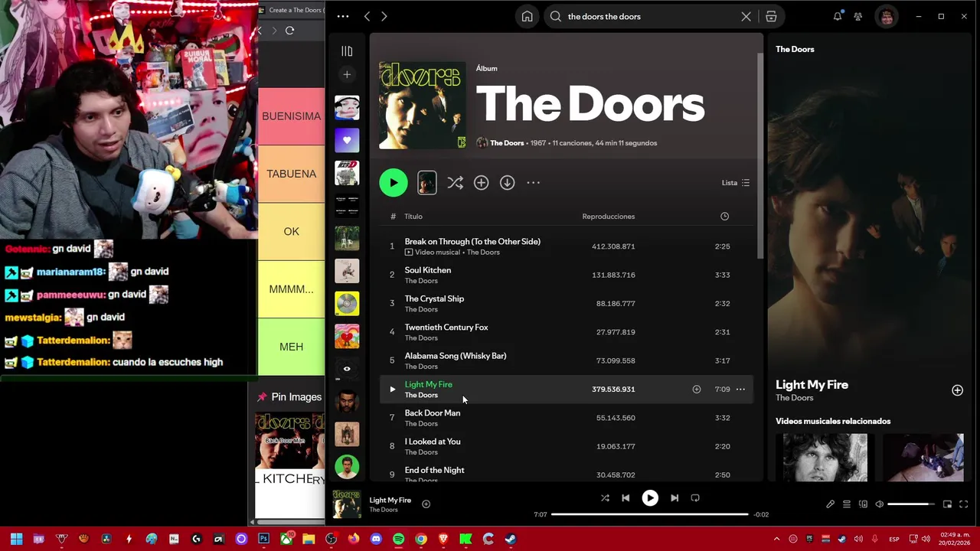This screenshot has width=980, height=551.
Task: Click Pin Images button in browser window
Action: click(289, 397)
